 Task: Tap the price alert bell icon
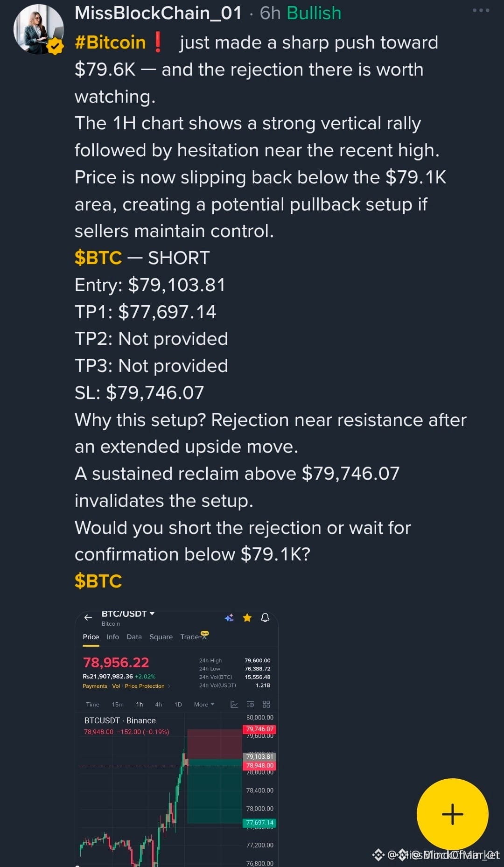tap(265, 618)
